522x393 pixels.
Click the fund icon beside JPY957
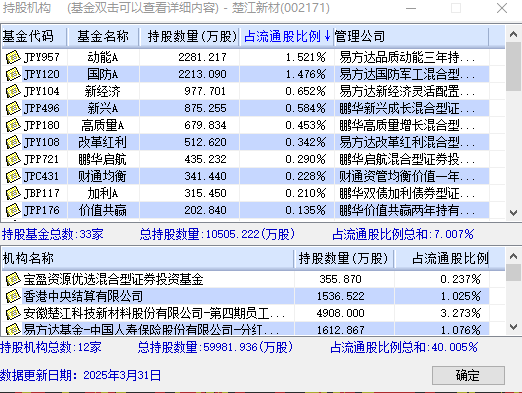[13, 57]
